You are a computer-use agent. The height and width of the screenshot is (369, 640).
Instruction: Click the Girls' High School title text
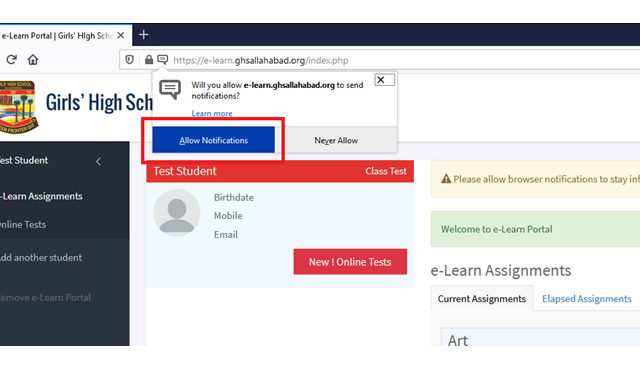pyautogui.click(x=99, y=102)
